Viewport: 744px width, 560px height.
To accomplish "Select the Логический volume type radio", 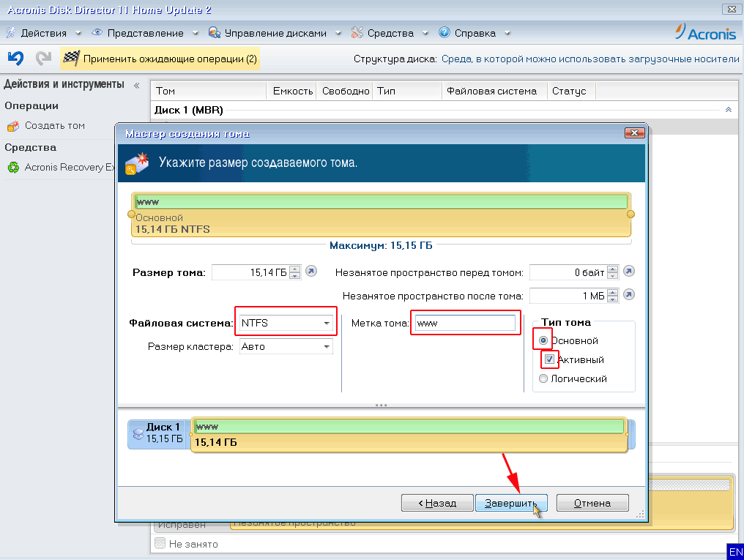I will [x=543, y=378].
